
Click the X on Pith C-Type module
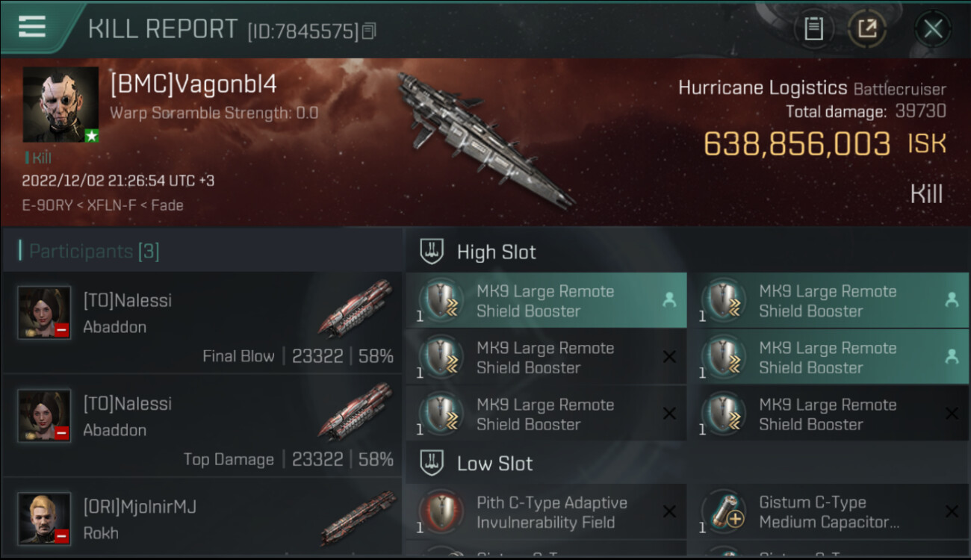point(669,511)
